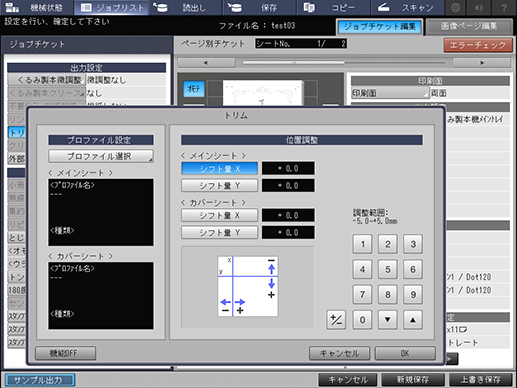Toggle the オモテ front side button
517x388 pixels.
point(194,89)
